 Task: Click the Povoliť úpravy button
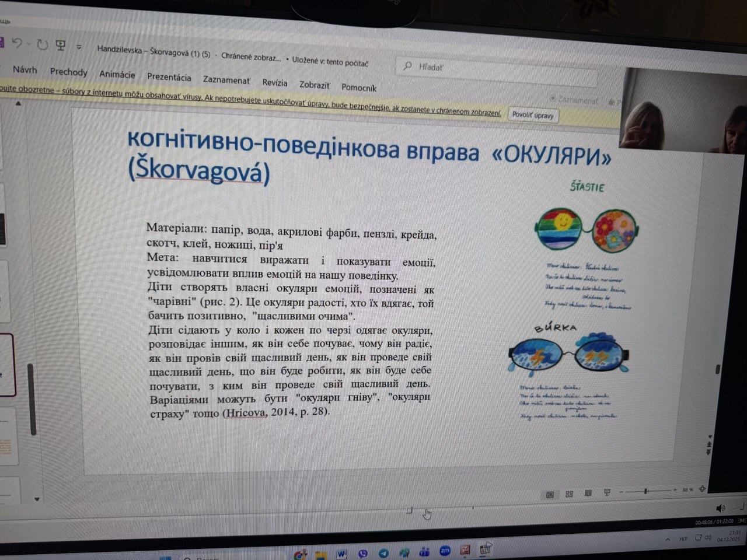(x=533, y=115)
